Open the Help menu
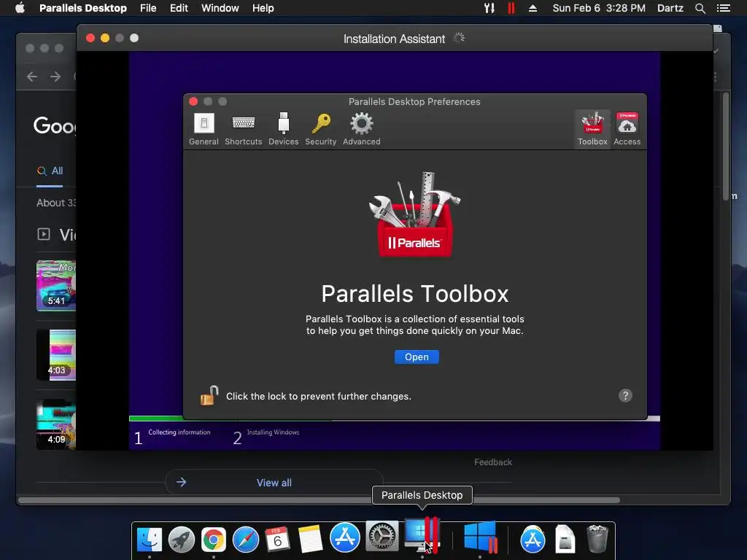Viewport: 747px width, 560px height. point(263,8)
